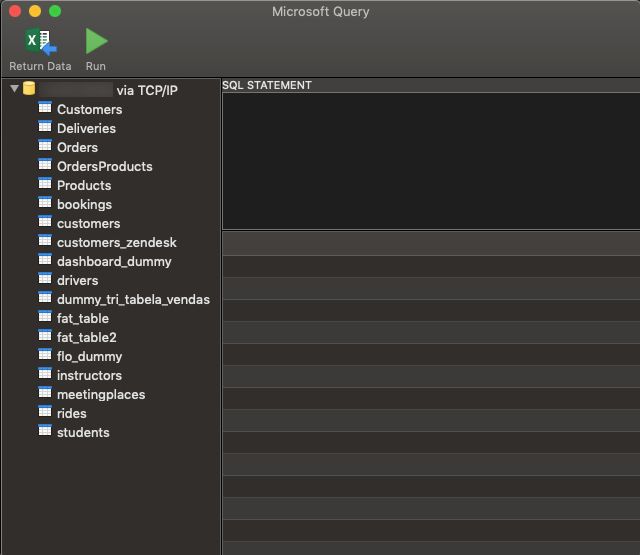Collapse the database connection tree
The width and height of the screenshot is (640, 555).
(x=14, y=89)
